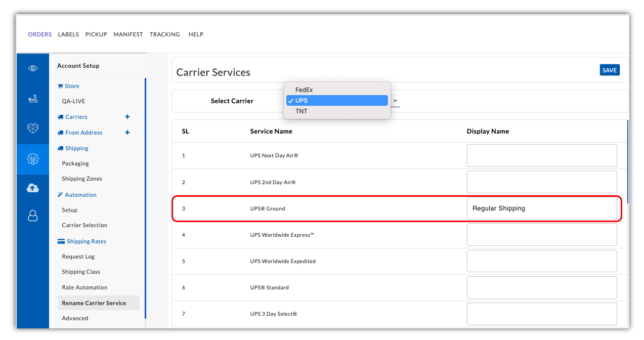Image resolution: width=644 pixels, height=340 pixels.
Task: Click the Select Carrier dropdown arrow
Action: (396, 101)
